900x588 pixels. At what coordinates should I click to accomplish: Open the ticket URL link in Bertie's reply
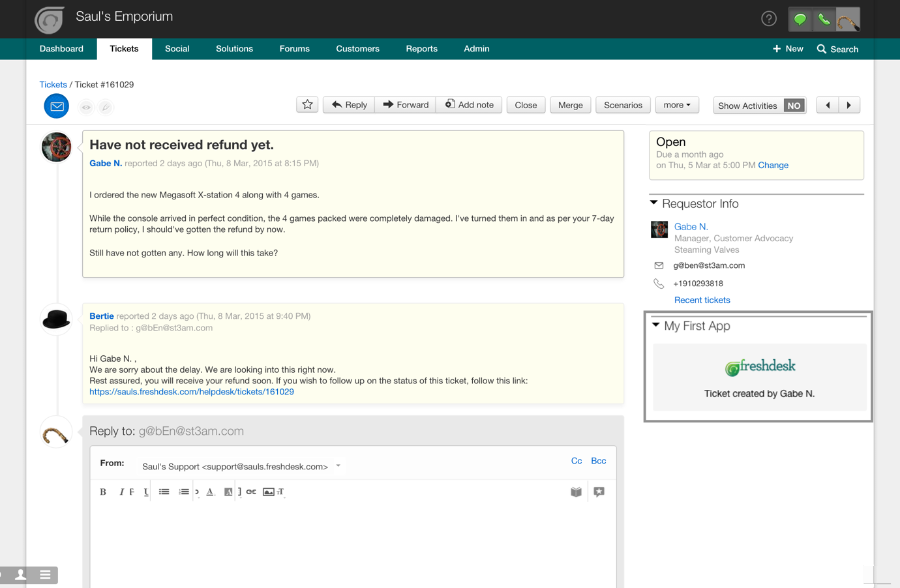(x=192, y=392)
